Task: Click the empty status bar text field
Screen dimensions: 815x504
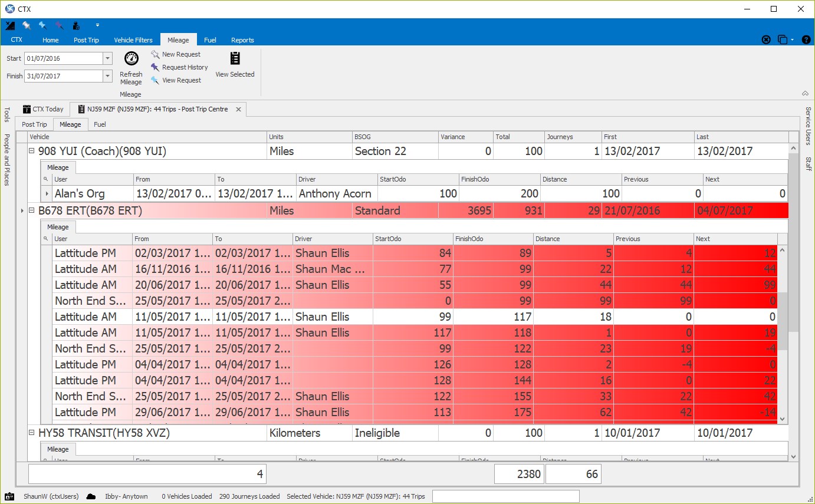Action: pos(506,496)
